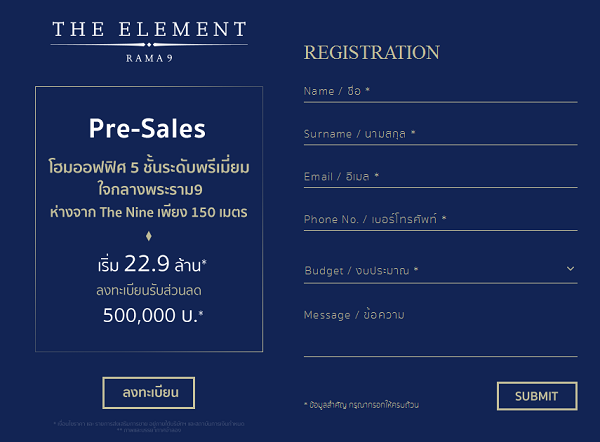Click the required fields note beside Submit
Screen dimensions: 600x442
coord(361,405)
